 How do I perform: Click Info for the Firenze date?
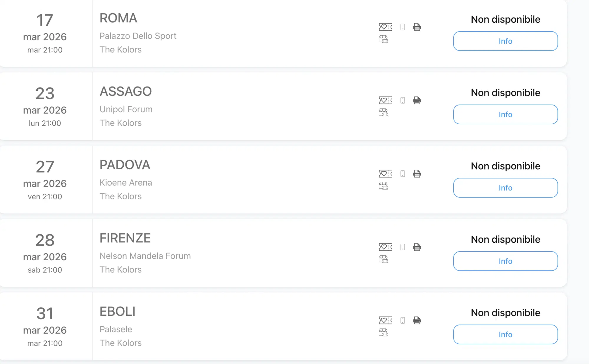[505, 261]
